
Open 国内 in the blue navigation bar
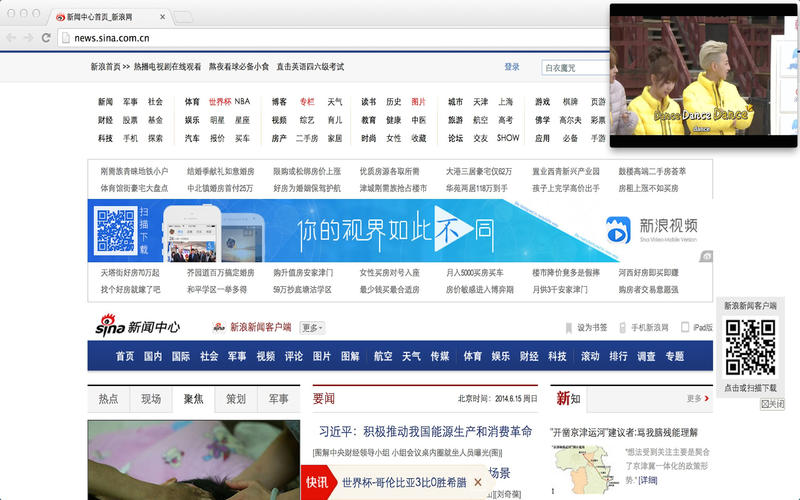[x=153, y=356]
